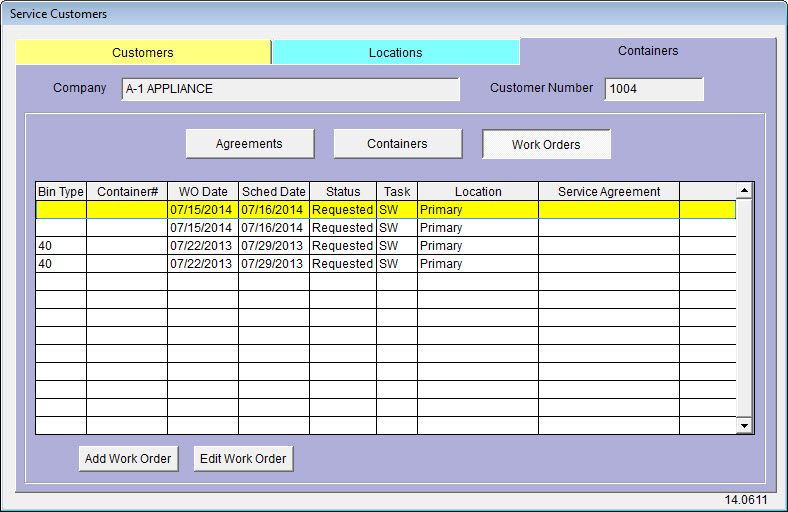The image size is (788, 512).
Task: Click Bin Type 40 in third row
Action: click(x=61, y=246)
